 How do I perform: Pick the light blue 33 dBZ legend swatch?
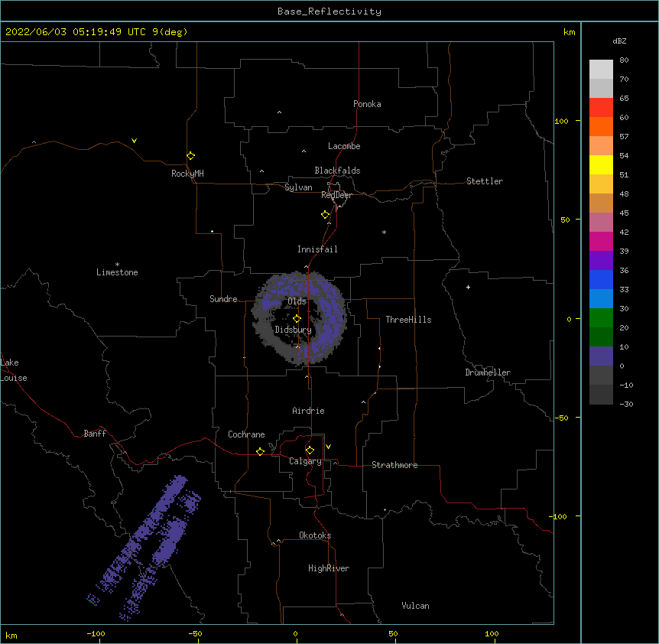601,298
